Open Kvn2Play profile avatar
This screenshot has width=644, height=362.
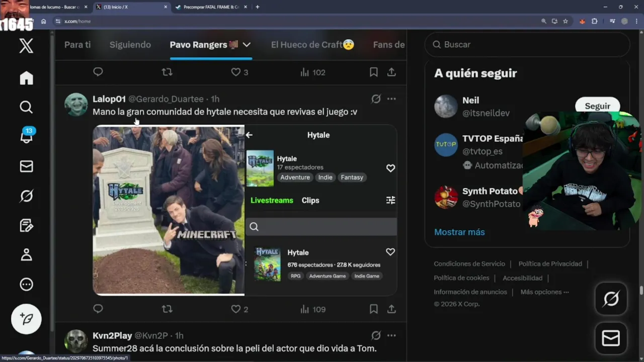tap(76, 341)
